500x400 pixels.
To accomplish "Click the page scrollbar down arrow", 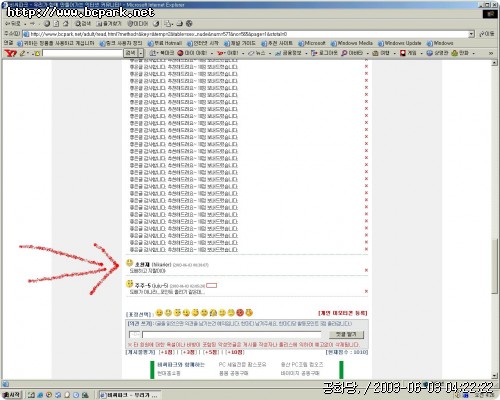I will pos(495,376).
